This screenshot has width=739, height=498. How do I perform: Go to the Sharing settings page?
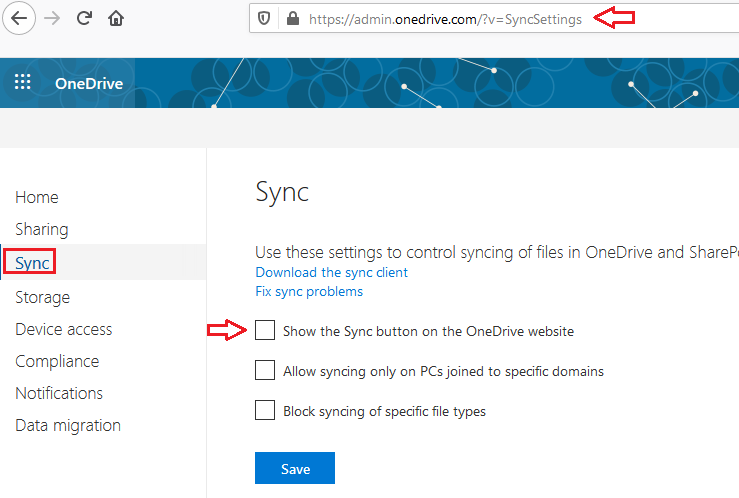click(x=42, y=229)
